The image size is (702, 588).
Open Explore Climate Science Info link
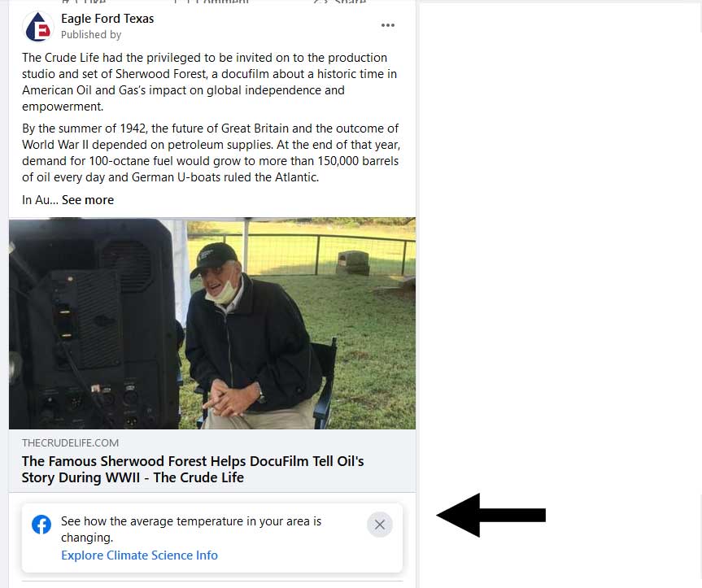[139, 555]
